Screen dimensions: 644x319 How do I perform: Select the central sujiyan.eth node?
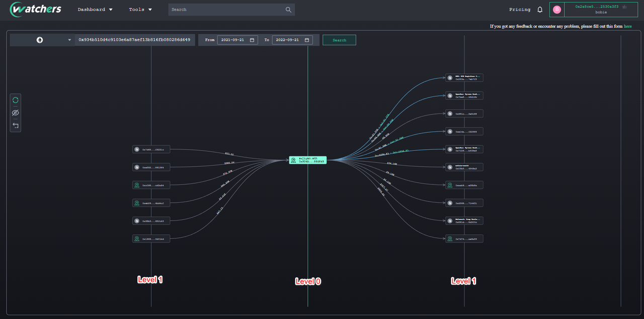pos(307,160)
